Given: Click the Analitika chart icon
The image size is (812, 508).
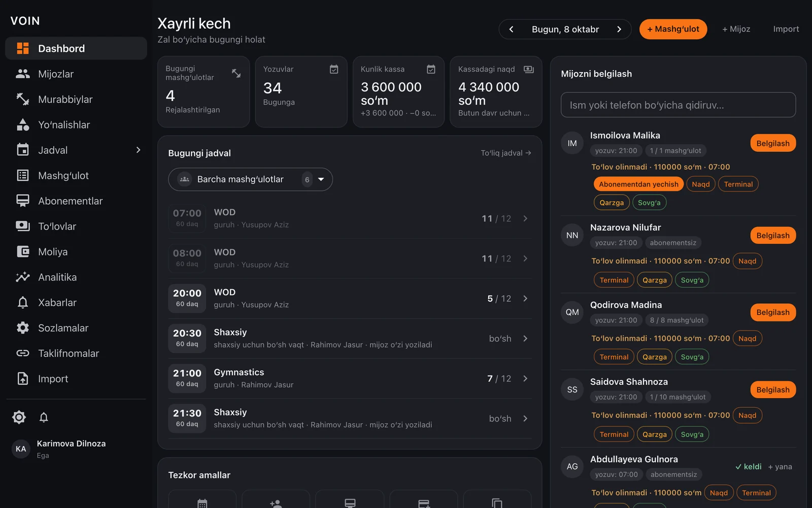Looking at the screenshot, I should click(x=23, y=277).
